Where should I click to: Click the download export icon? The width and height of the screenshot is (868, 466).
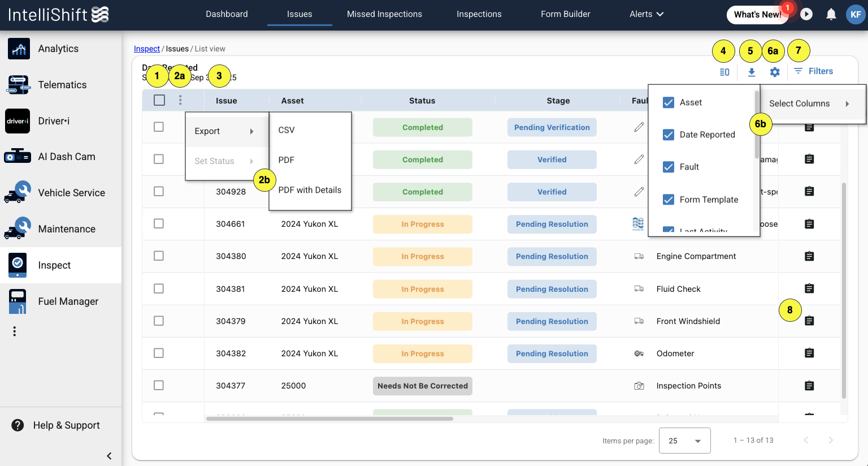coord(752,72)
